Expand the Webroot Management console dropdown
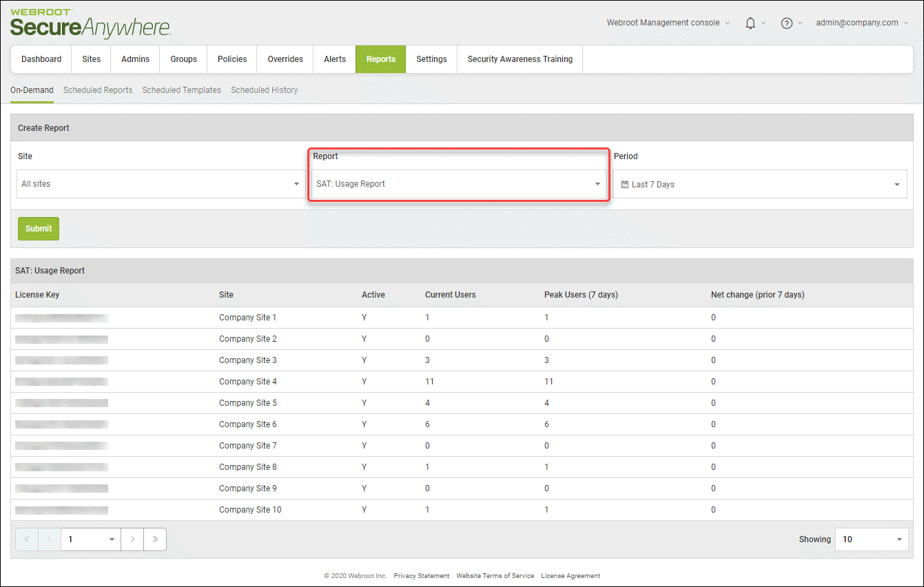 click(668, 23)
